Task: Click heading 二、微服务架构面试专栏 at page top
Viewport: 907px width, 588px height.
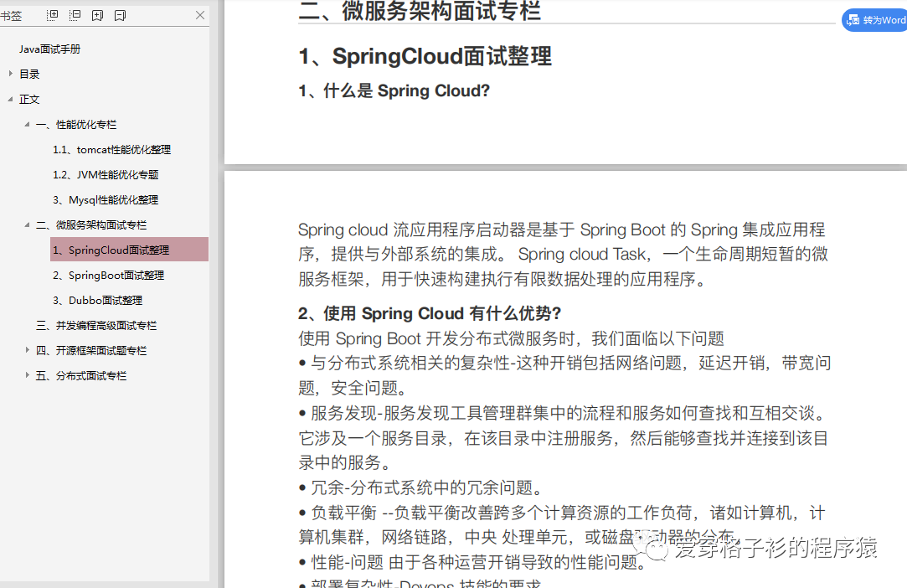Action: [420, 11]
